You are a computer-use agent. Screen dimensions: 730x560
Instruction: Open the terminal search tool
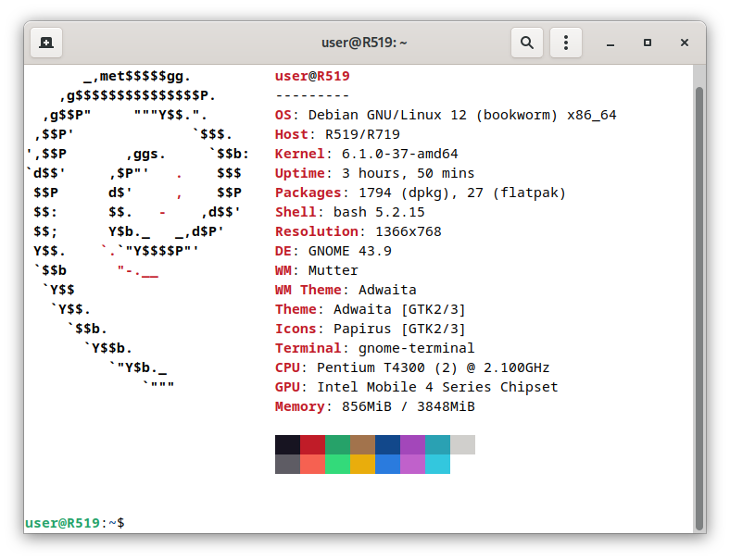526,43
